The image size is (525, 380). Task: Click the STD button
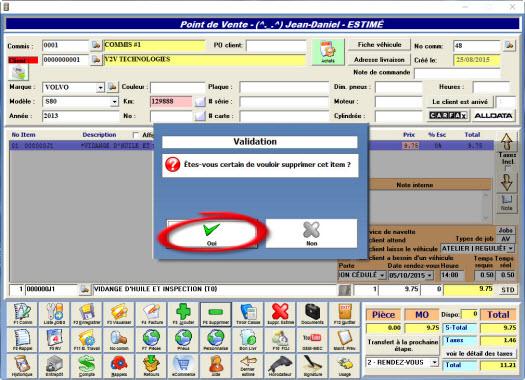(x=508, y=290)
